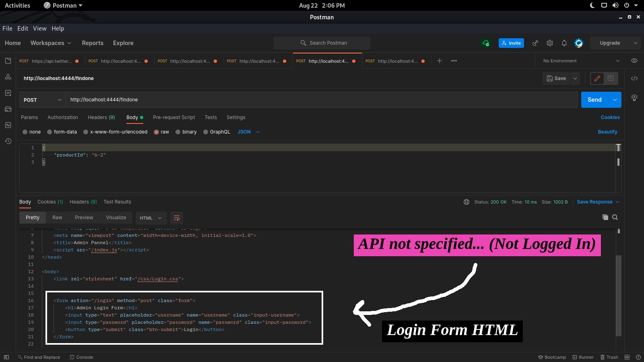The width and height of the screenshot is (644, 362).
Task: Open Postman settings gear
Action: click(550, 43)
